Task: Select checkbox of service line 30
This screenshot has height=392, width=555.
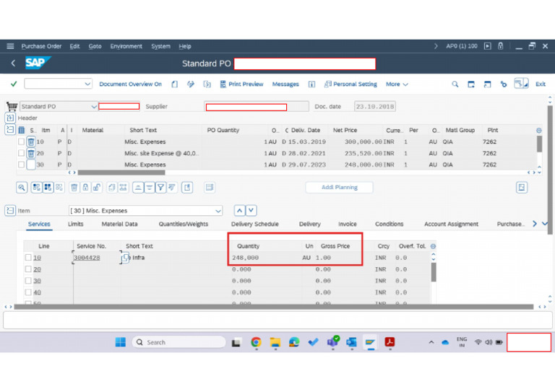Action: point(28,281)
